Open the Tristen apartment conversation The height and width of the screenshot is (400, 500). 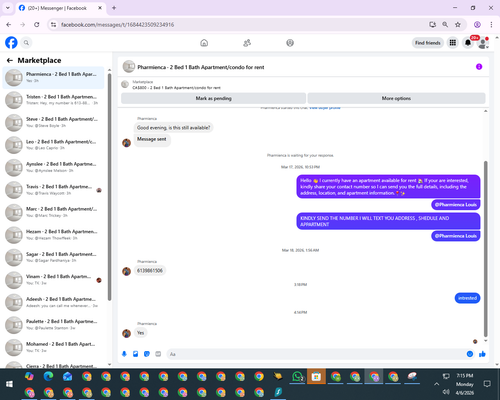tap(53, 100)
